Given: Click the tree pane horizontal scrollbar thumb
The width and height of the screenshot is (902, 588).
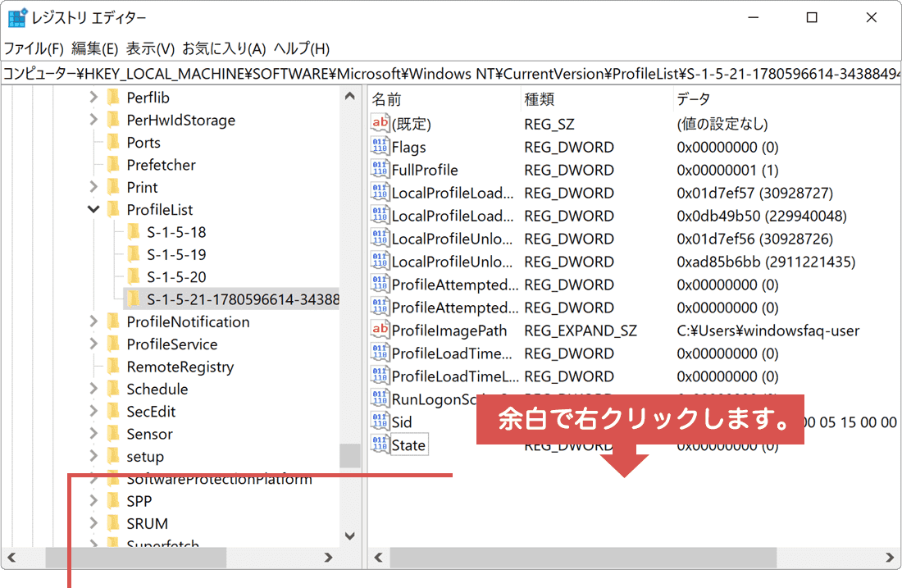Looking at the screenshot, I should coord(136,558).
